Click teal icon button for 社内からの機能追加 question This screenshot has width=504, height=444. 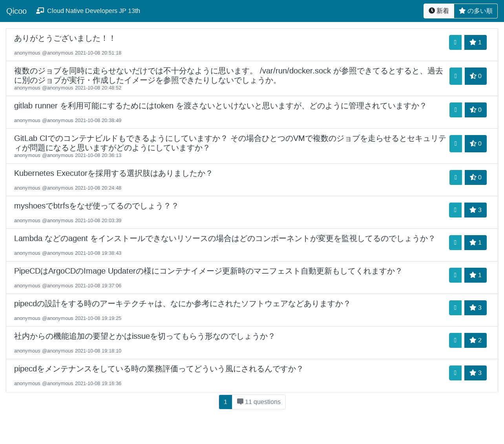click(455, 340)
